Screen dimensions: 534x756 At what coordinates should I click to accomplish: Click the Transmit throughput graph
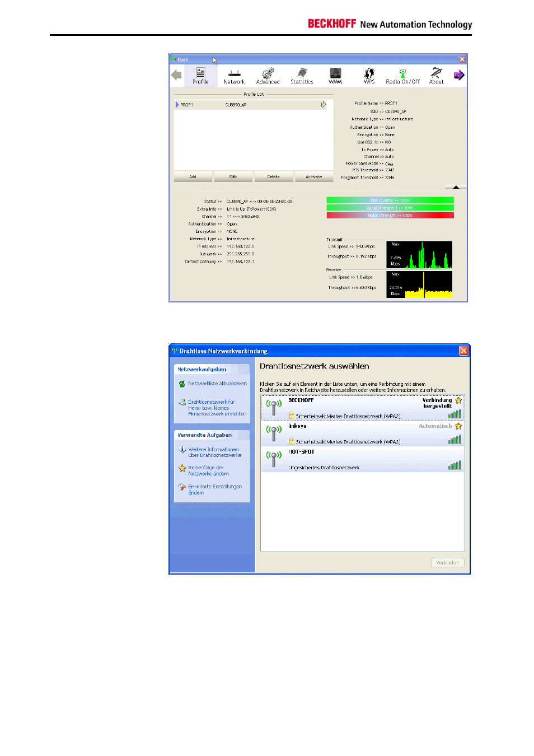[419, 255]
